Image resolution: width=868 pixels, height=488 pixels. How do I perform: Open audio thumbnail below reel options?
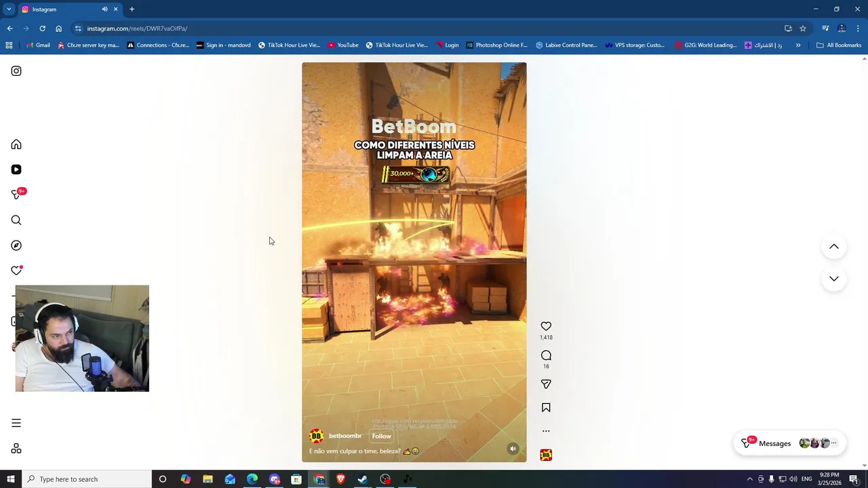pos(546,455)
